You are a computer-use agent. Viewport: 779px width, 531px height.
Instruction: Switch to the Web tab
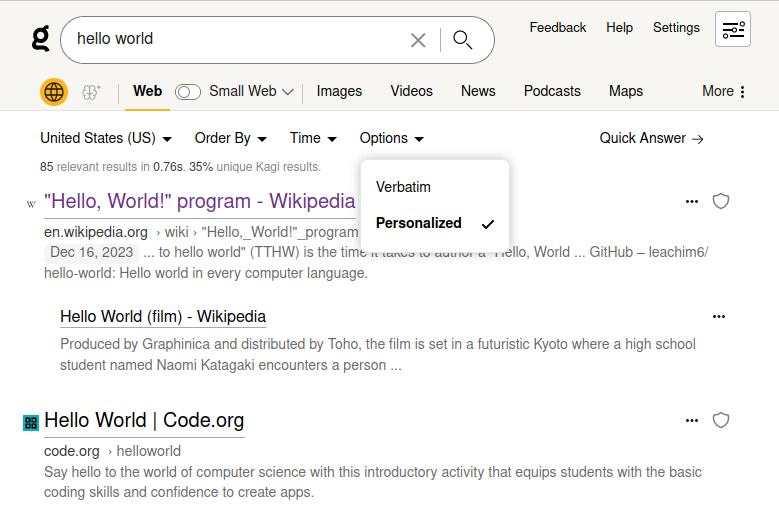(148, 91)
